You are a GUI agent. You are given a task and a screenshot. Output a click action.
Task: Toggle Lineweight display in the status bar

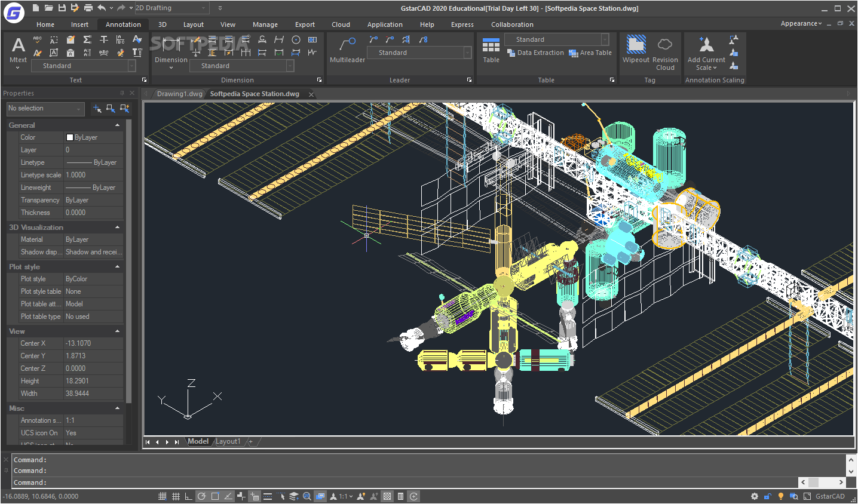coord(268,496)
